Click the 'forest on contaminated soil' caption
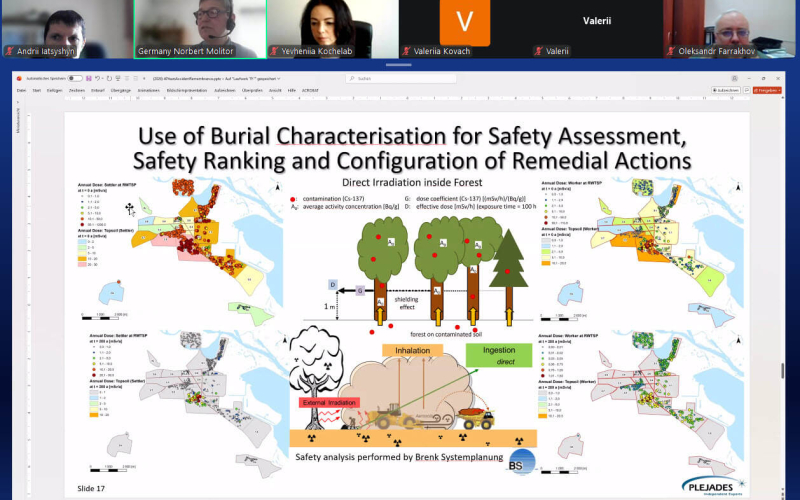Viewport: 800px width, 500px height. click(x=448, y=334)
